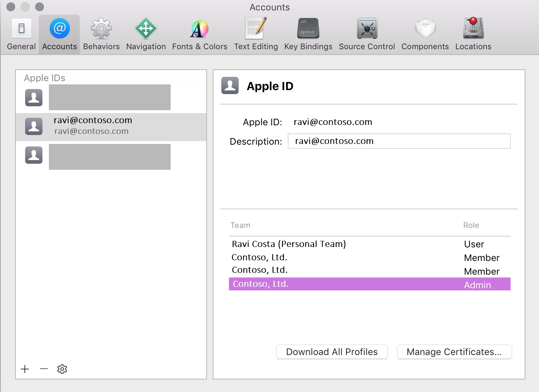Open the Behaviors preferences pane

[x=101, y=34]
